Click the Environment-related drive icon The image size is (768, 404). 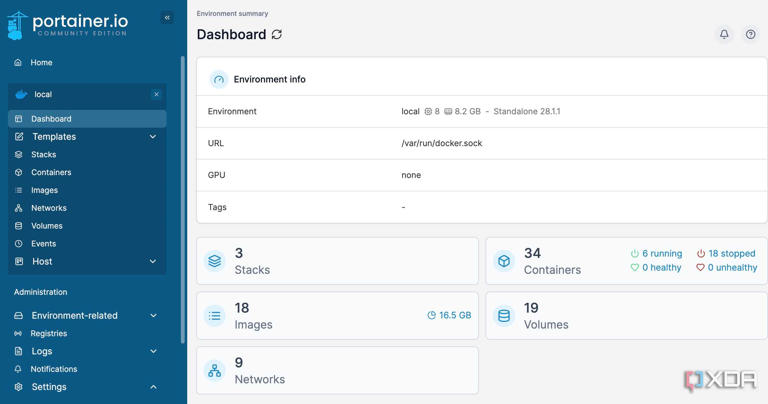click(x=18, y=315)
